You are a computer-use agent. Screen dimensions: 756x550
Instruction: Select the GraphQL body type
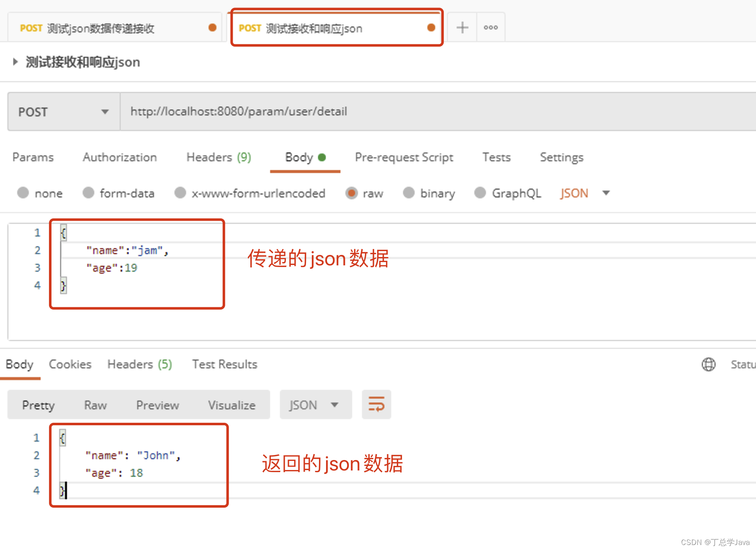click(x=508, y=193)
